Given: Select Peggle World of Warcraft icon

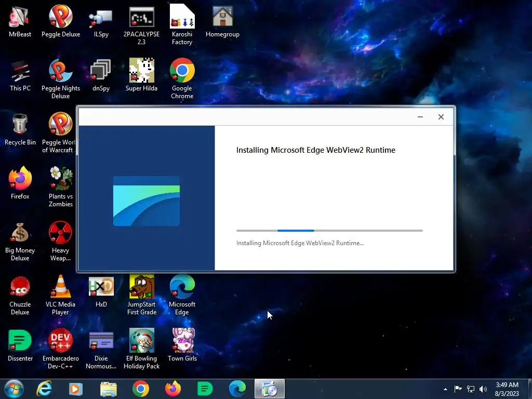Looking at the screenshot, I should click(59, 132).
